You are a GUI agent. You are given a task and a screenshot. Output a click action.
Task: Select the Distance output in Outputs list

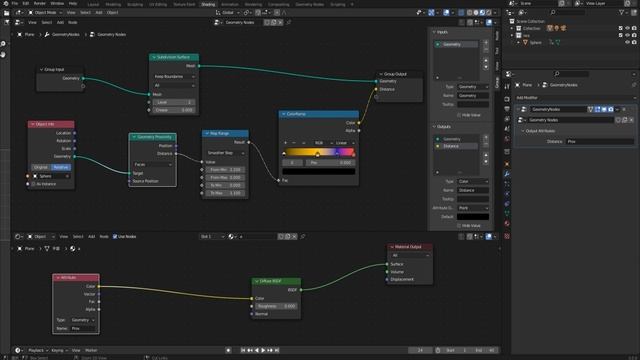[x=456, y=146]
